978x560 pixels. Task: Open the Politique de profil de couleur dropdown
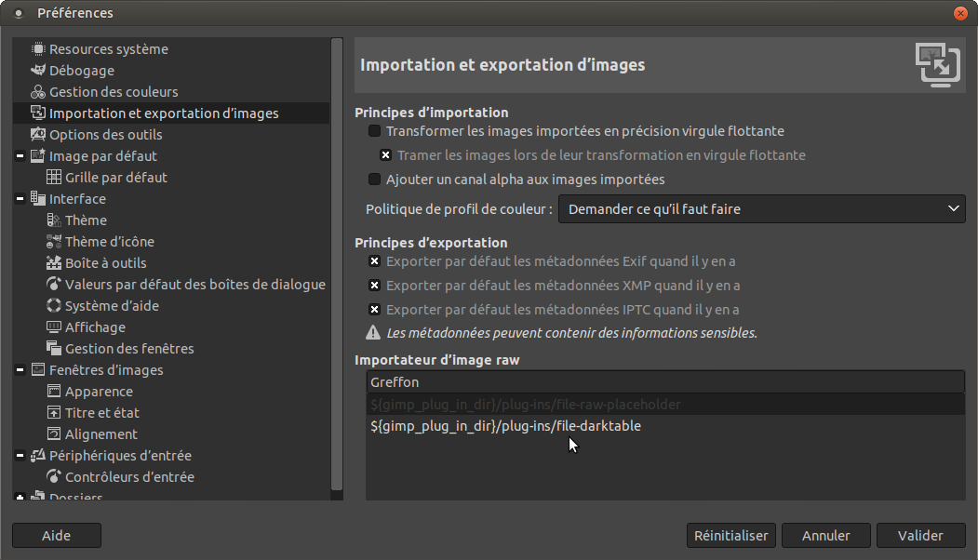point(761,209)
